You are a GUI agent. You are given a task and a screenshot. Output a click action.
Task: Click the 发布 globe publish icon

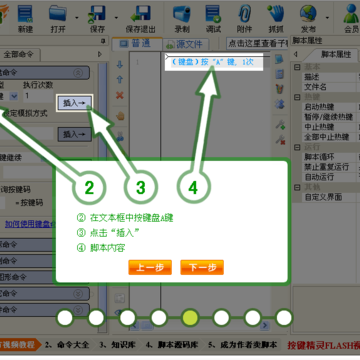308,14
